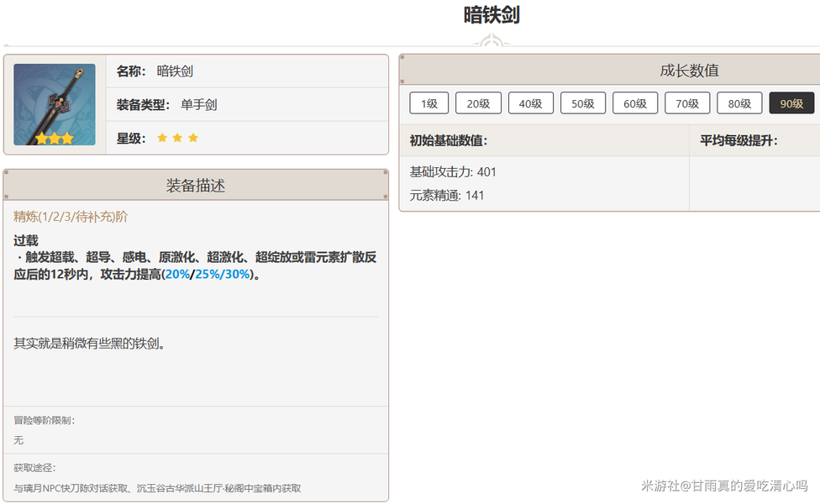This screenshot has height=504, width=820.
Task: Pick the 80级 level tab
Action: point(739,103)
